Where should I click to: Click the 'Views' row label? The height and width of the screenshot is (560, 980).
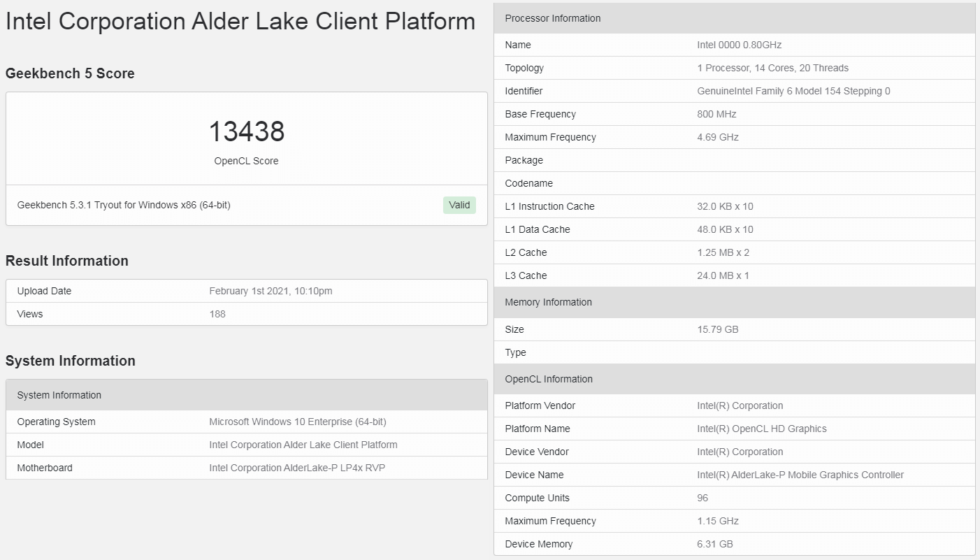pyautogui.click(x=30, y=314)
